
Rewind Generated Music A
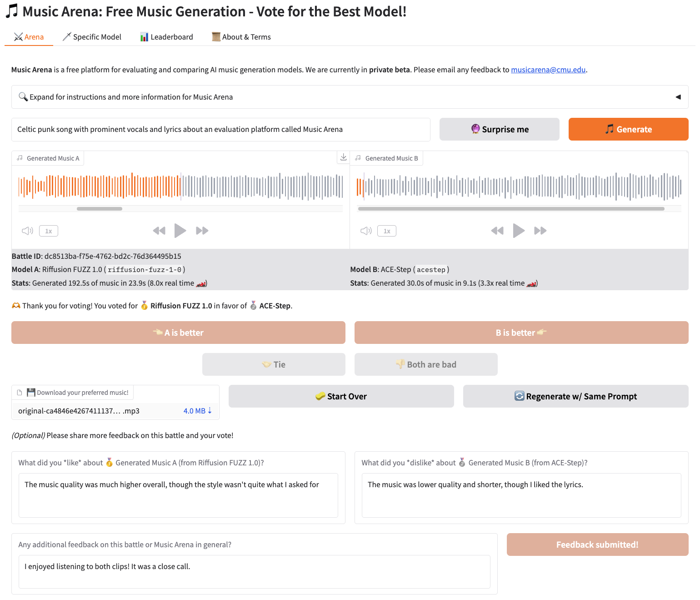(159, 231)
